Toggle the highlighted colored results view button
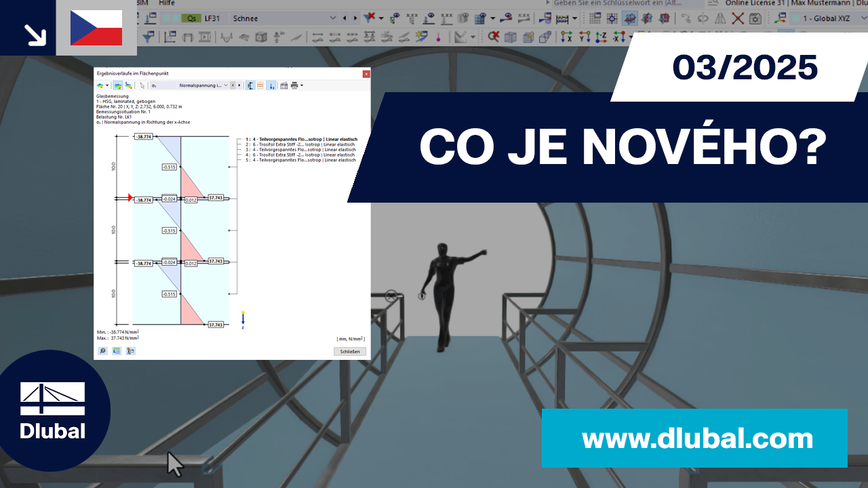The image size is (868, 488). (x=118, y=85)
